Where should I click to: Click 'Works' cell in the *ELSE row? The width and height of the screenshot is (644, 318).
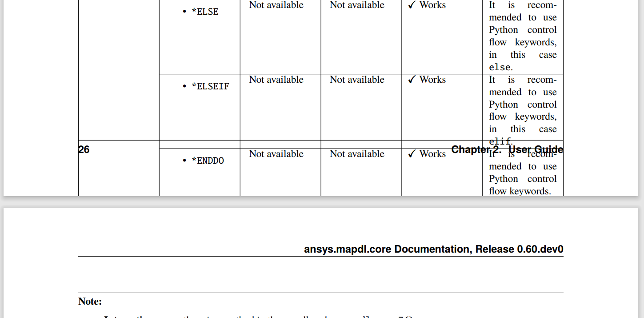point(427,5)
